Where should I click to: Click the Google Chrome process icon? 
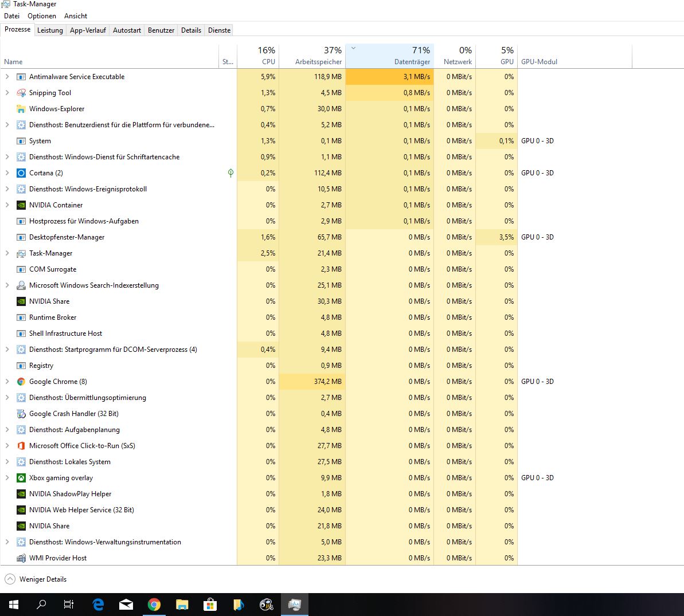[21, 382]
